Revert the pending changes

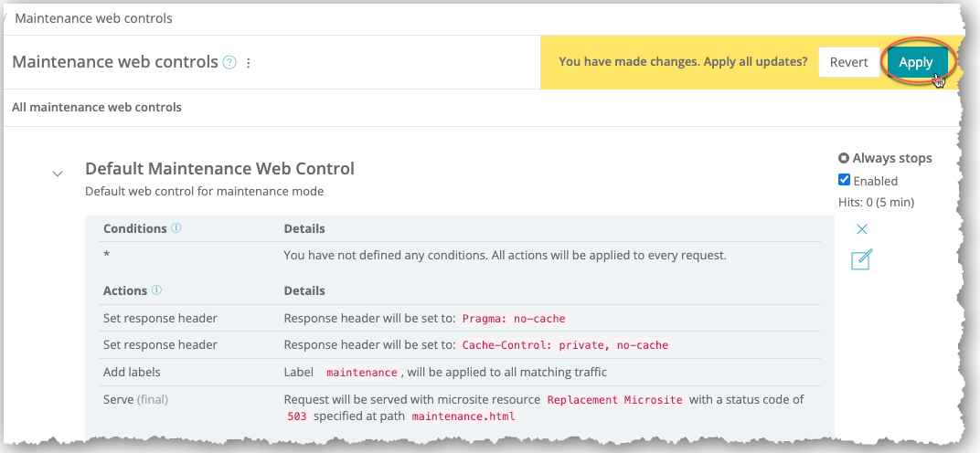tap(848, 62)
